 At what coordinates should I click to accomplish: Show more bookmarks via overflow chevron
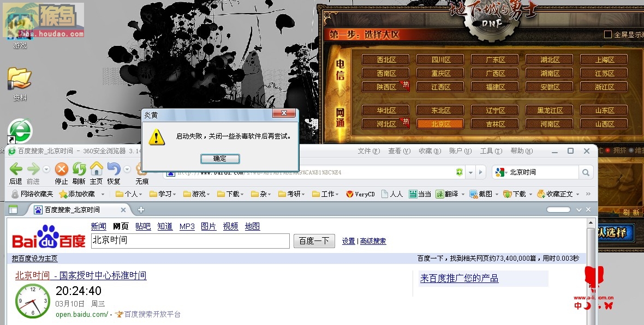[588, 194]
